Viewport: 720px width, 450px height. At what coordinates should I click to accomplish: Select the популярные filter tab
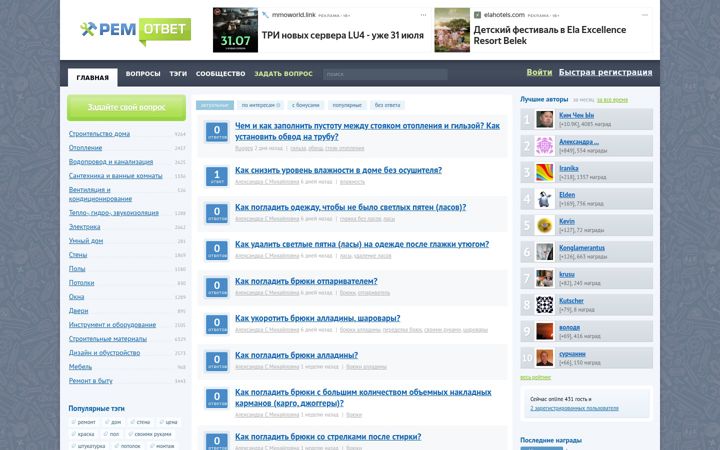coord(347,105)
